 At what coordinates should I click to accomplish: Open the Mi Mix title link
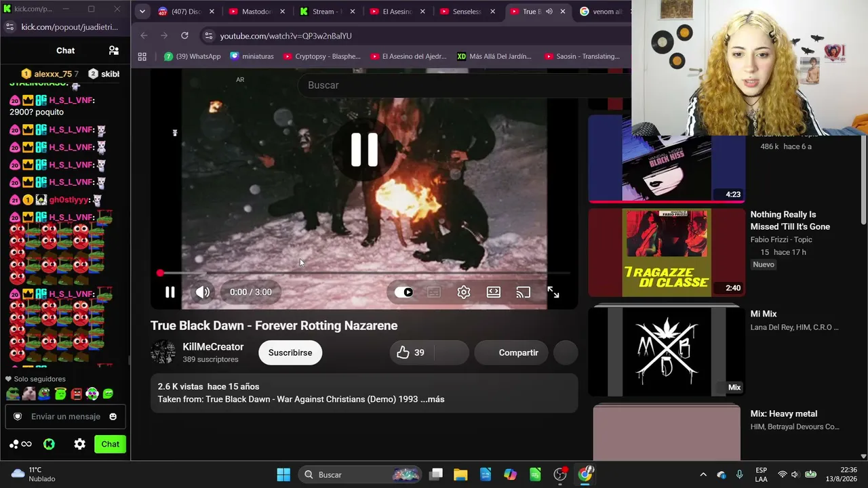coord(764,314)
